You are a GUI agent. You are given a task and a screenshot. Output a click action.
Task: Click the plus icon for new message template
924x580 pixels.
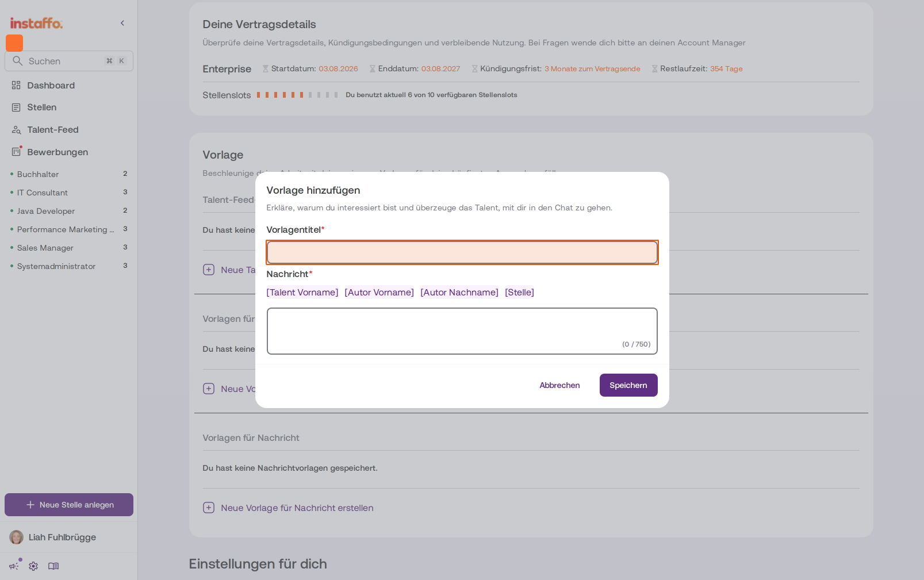point(209,508)
